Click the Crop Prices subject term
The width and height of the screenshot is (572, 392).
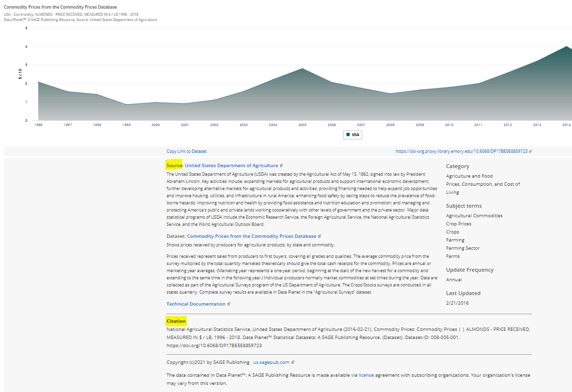[x=458, y=224]
